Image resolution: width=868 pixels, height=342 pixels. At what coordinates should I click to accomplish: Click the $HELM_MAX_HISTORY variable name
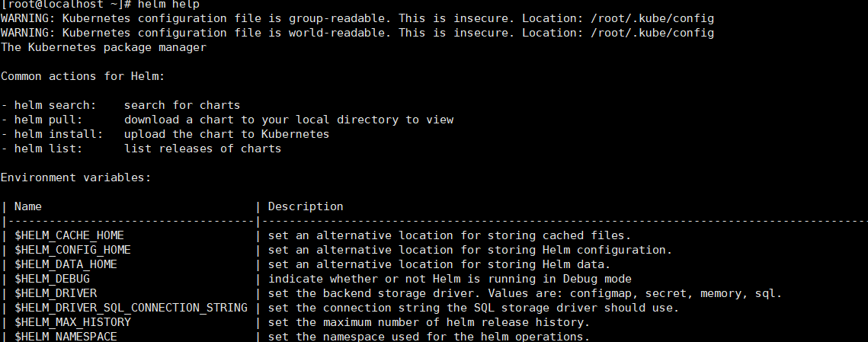pos(72,322)
